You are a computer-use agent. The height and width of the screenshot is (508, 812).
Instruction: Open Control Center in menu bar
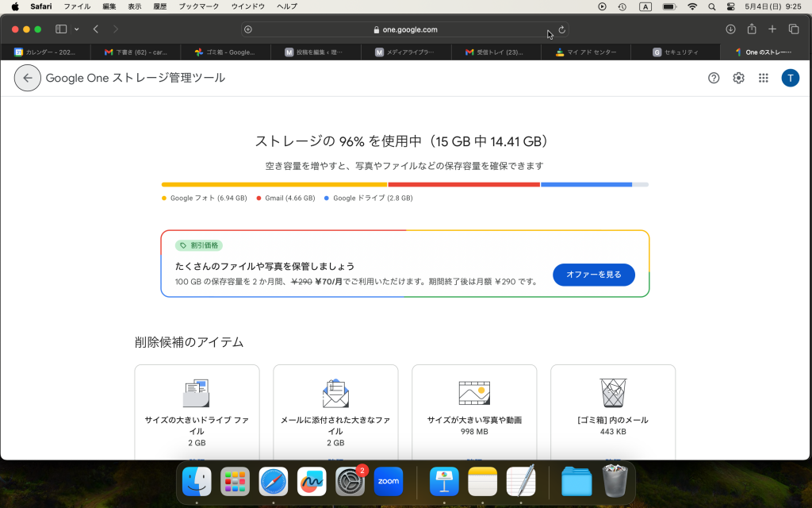(x=730, y=6)
